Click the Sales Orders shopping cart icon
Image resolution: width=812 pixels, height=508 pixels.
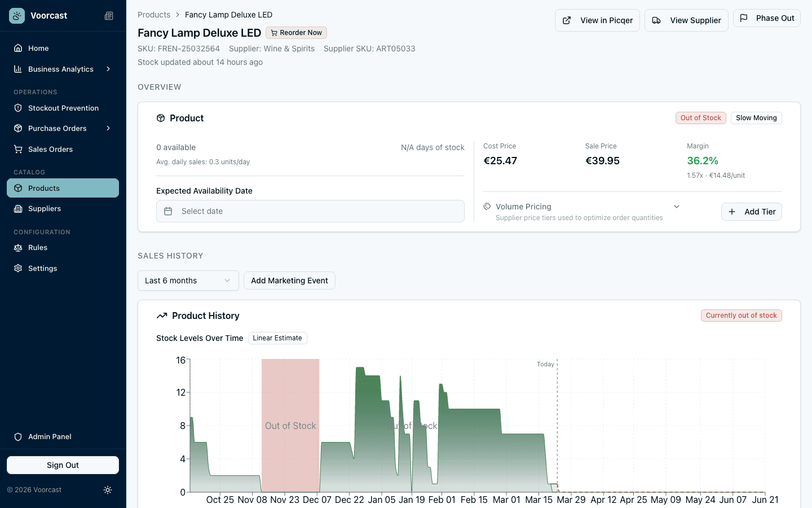click(x=17, y=149)
